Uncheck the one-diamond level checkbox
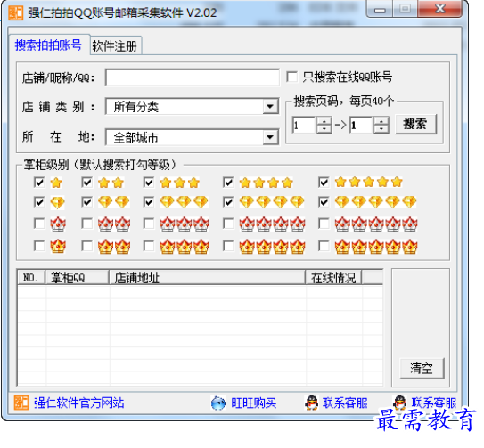This screenshot has height=448, width=484. [39, 202]
